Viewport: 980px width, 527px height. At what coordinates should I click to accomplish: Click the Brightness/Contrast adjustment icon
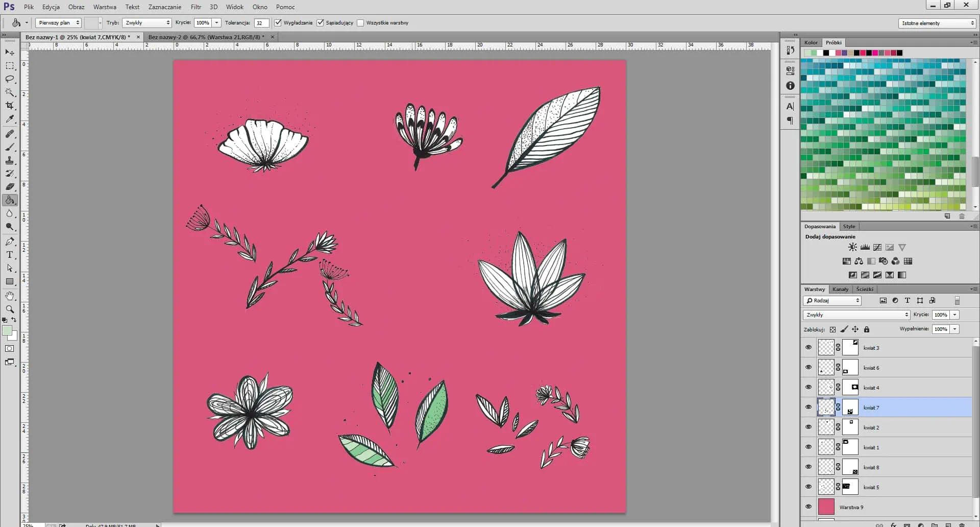click(x=852, y=248)
